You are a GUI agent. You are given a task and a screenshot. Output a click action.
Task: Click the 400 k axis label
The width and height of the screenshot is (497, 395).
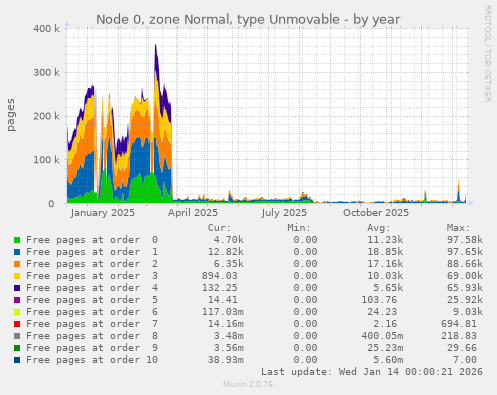[x=46, y=28]
